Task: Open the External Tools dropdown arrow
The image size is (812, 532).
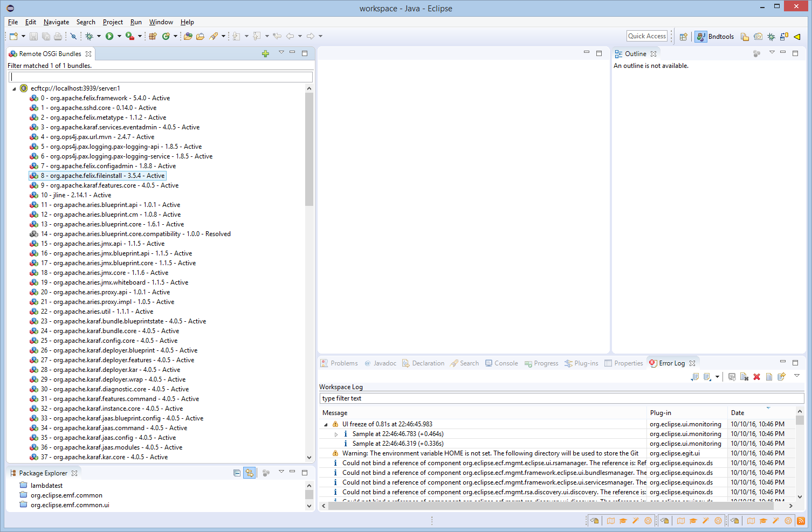Action: coord(140,36)
